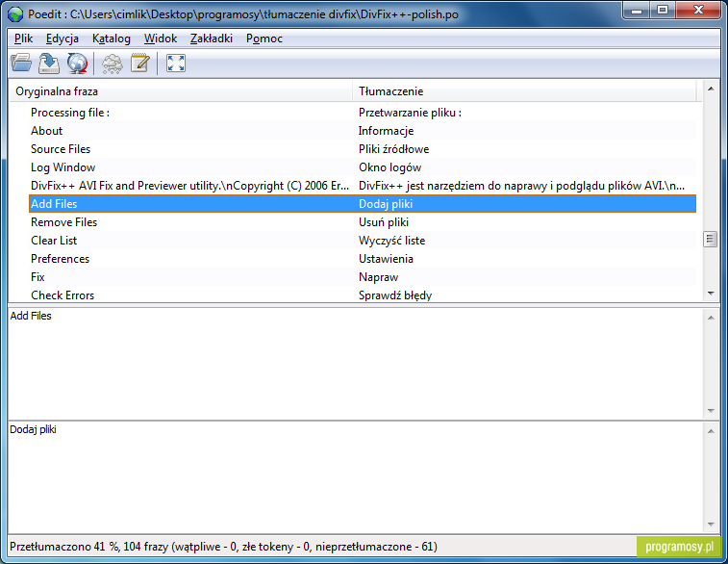Click the Poedit application icon in title bar
Image resolution: width=728 pixels, height=564 pixels.
coord(15,14)
